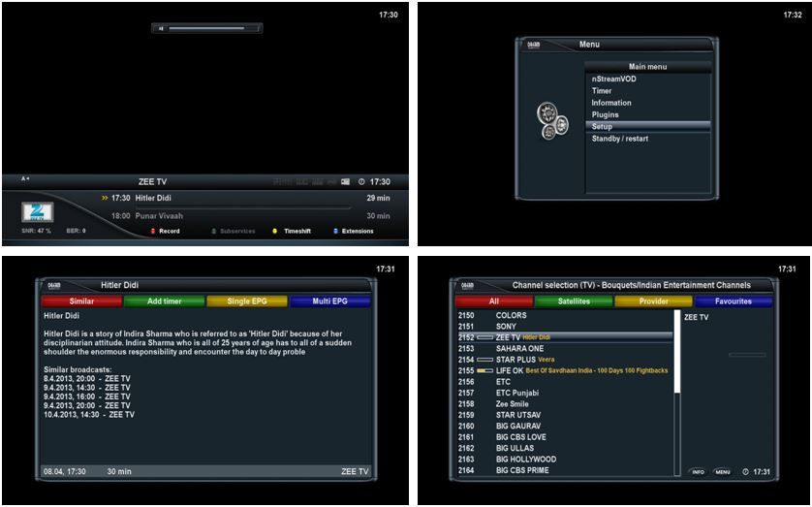Select channel 2151 SONY
The height and width of the screenshot is (507, 812).
coord(565,327)
